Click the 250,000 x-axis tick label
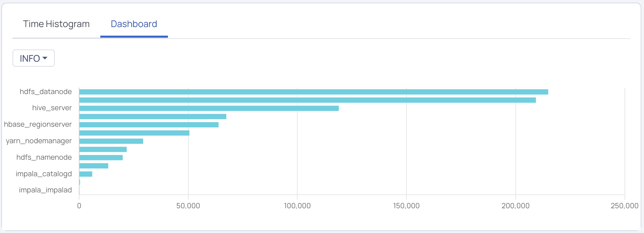 point(625,206)
